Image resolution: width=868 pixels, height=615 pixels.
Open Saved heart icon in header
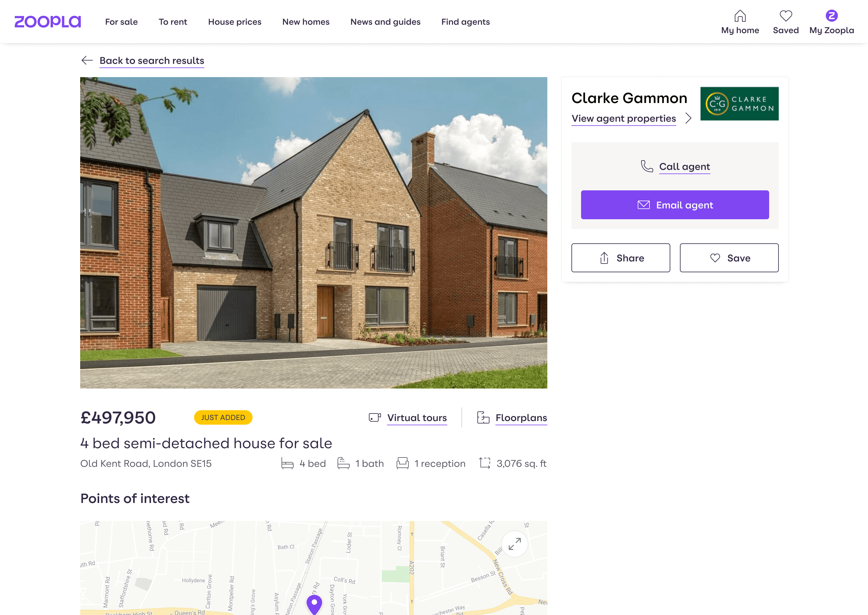[x=786, y=16]
